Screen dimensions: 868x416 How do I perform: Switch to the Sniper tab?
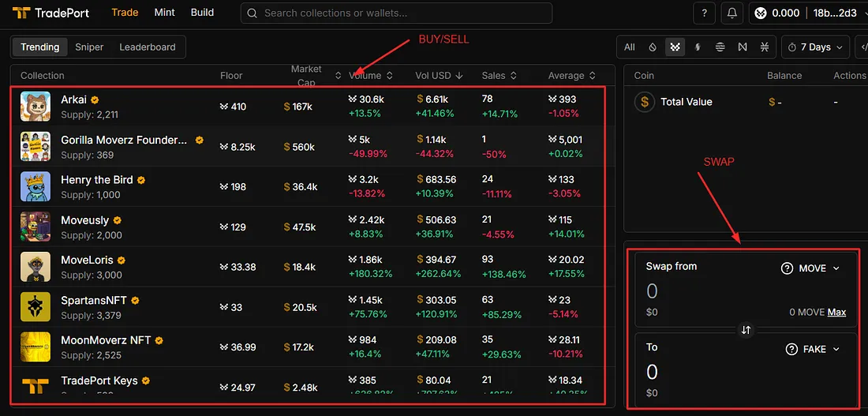89,47
